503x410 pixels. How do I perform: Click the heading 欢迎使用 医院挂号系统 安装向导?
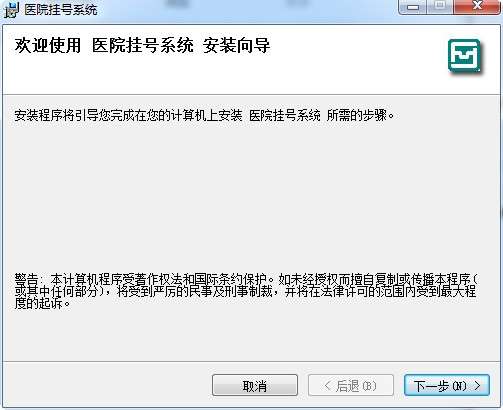[142, 45]
